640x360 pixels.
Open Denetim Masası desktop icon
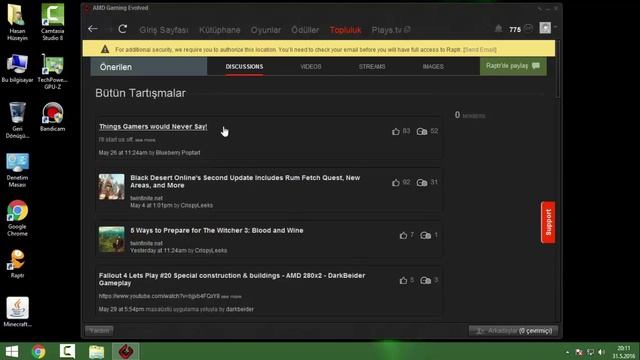17,170
